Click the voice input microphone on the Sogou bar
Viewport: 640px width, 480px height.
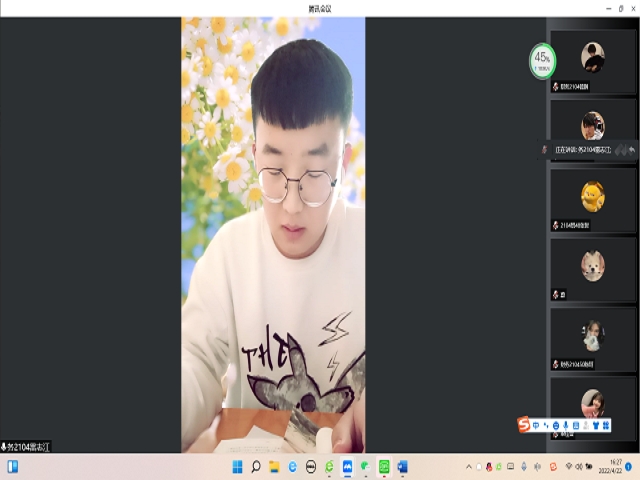pyautogui.click(x=566, y=425)
